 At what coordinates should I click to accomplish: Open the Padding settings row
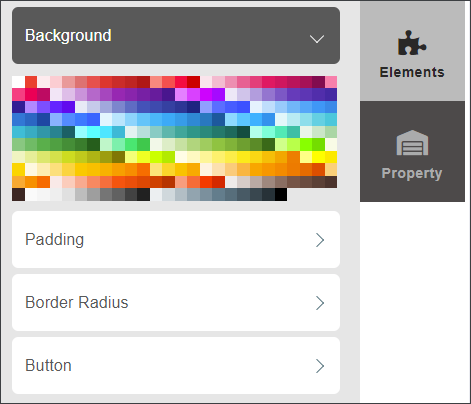[176, 239]
